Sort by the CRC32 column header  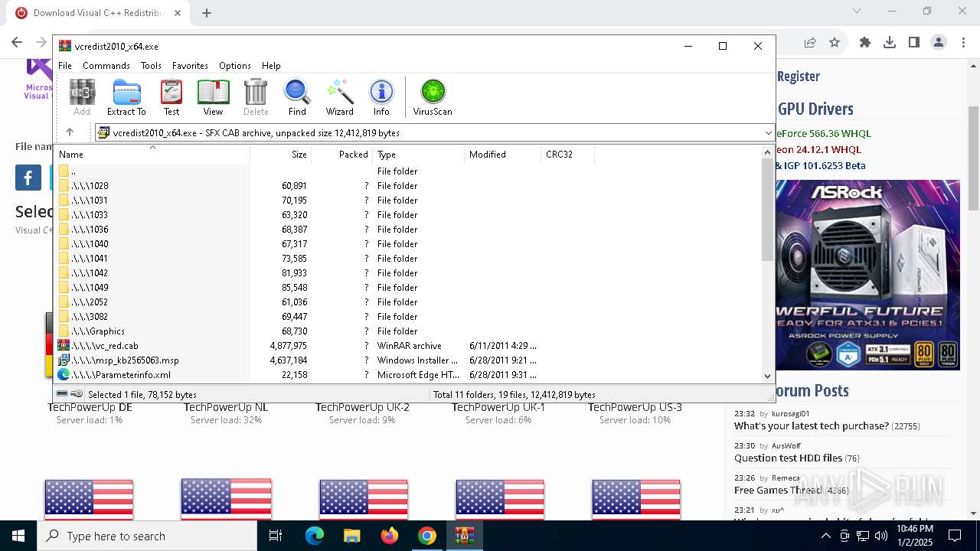[568, 154]
